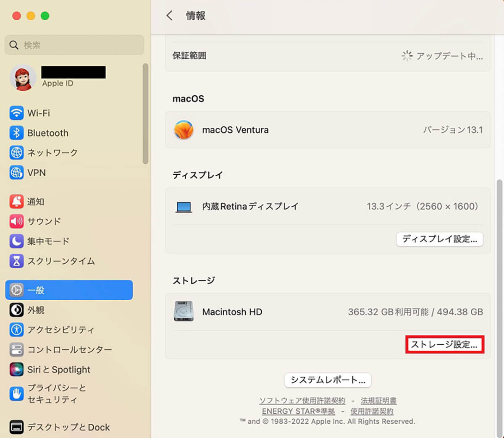
Task: Click the 13.3インチ (2560 × 1600) value
Action: [x=423, y=206]
